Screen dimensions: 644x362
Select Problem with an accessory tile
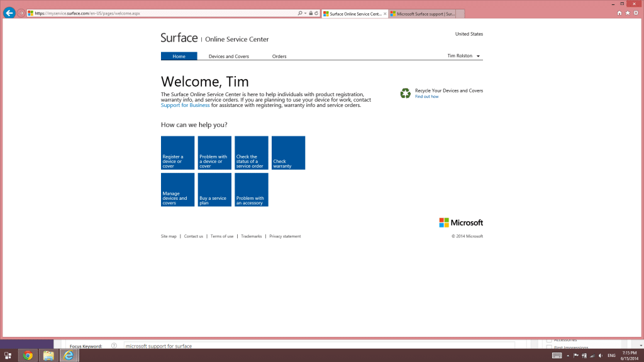coord(252,190)
